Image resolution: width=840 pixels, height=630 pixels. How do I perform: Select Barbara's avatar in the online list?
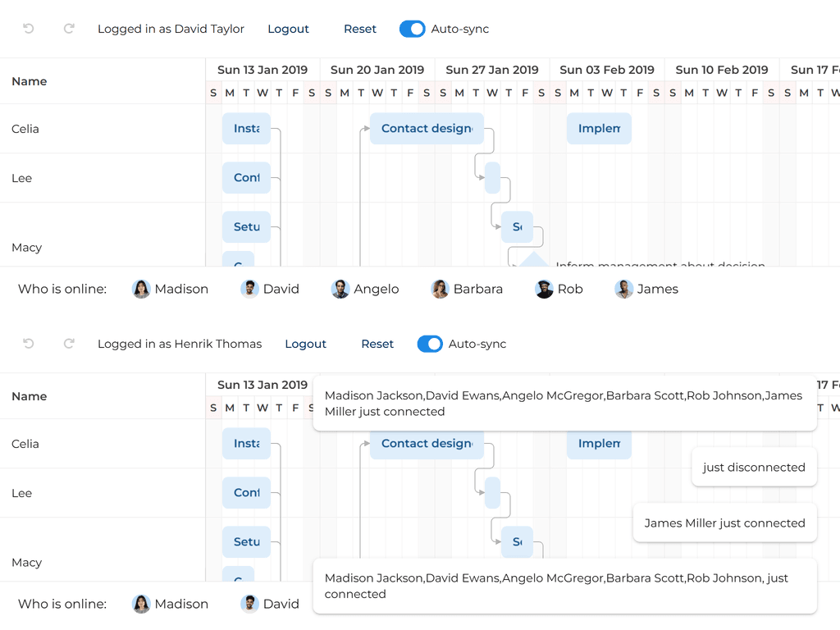(441, 289)
